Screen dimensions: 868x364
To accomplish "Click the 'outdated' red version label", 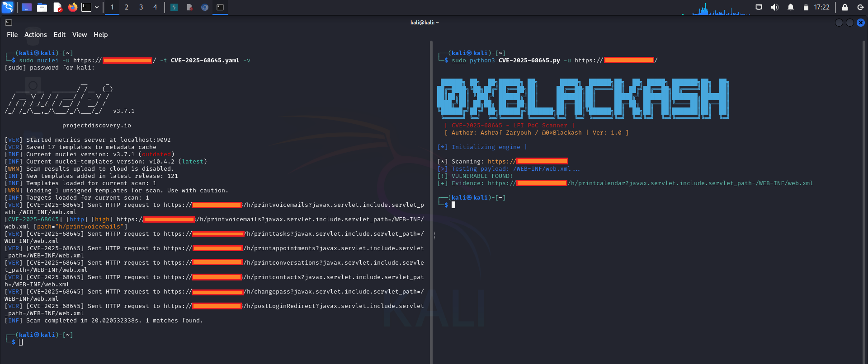I will point(156,154).
